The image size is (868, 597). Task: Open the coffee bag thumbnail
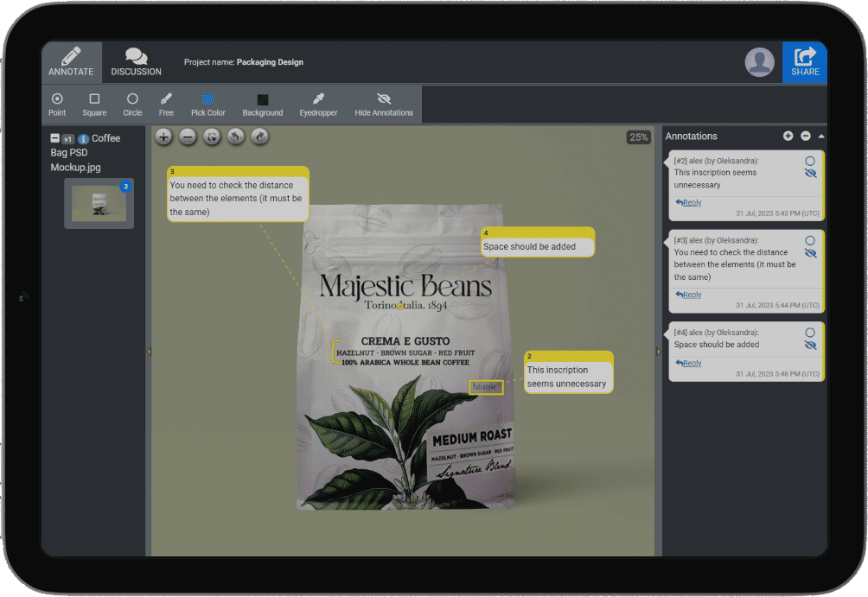coord(99,203)
